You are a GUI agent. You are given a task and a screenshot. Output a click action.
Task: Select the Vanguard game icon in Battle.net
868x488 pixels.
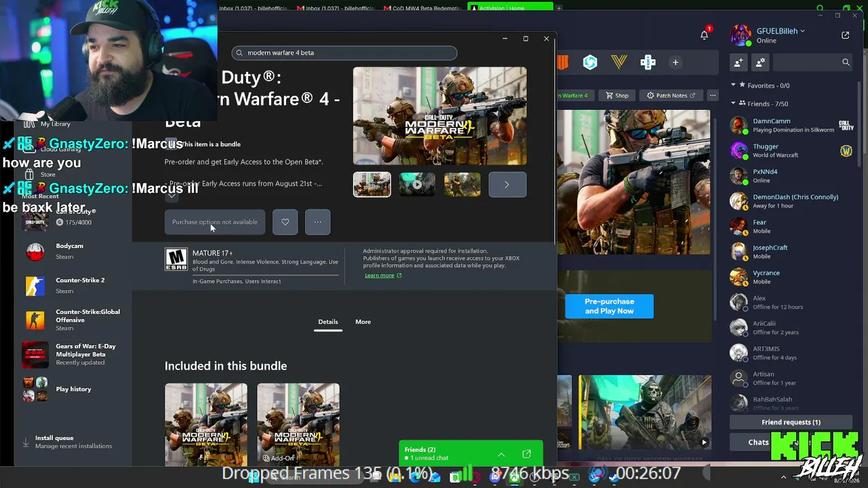coord(618,62)
